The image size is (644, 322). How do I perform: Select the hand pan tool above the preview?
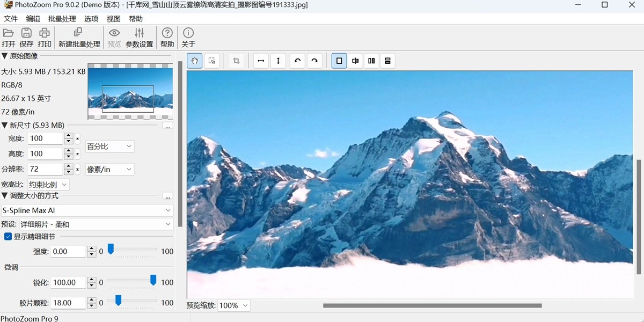click(194, 61)
